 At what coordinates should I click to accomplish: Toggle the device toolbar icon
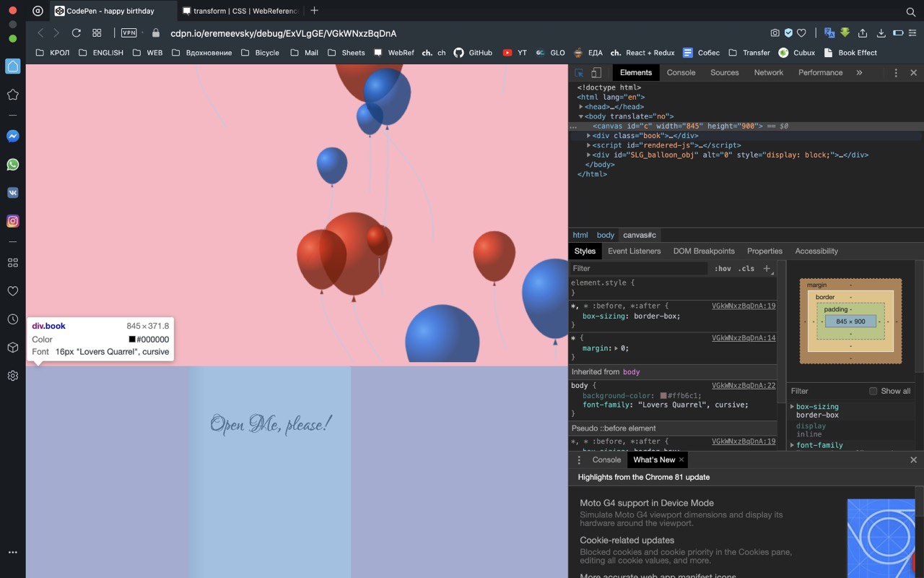click(x=596, y=73)
